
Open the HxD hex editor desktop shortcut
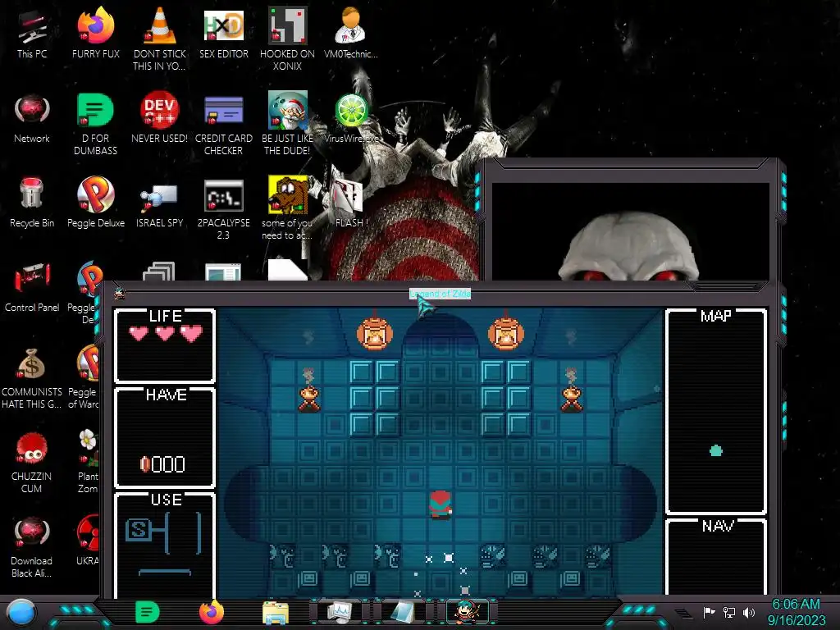(223, 33)
